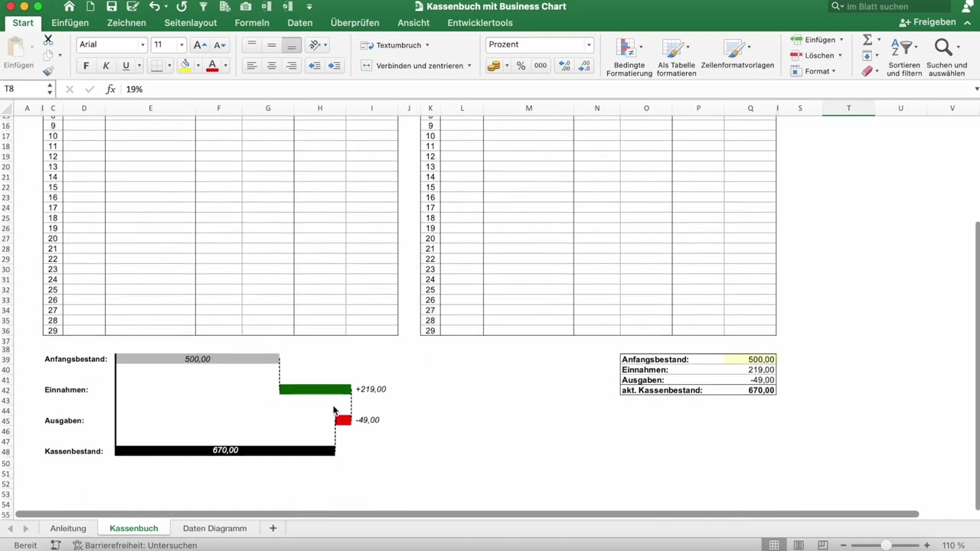Open the Daten ribbon tab
The height and width of the screenshot is (551, 980).
point(300,23)
